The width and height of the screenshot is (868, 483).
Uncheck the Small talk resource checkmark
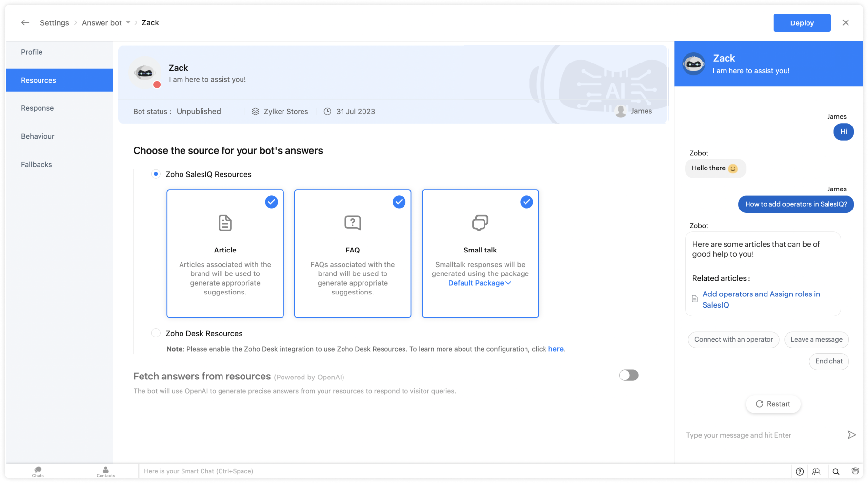pos(526,202)
